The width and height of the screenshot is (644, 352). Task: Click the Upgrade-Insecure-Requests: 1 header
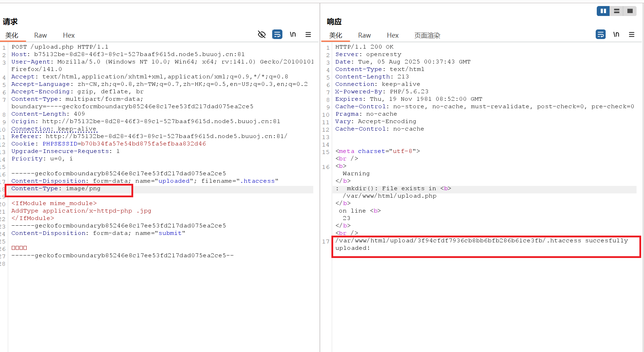click(66, 151)
